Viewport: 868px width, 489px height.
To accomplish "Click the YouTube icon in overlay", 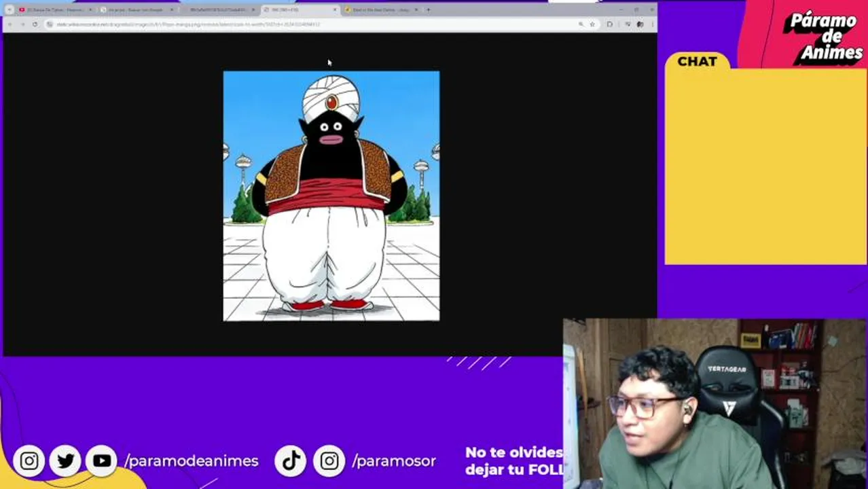I will (x=102, y=461).
